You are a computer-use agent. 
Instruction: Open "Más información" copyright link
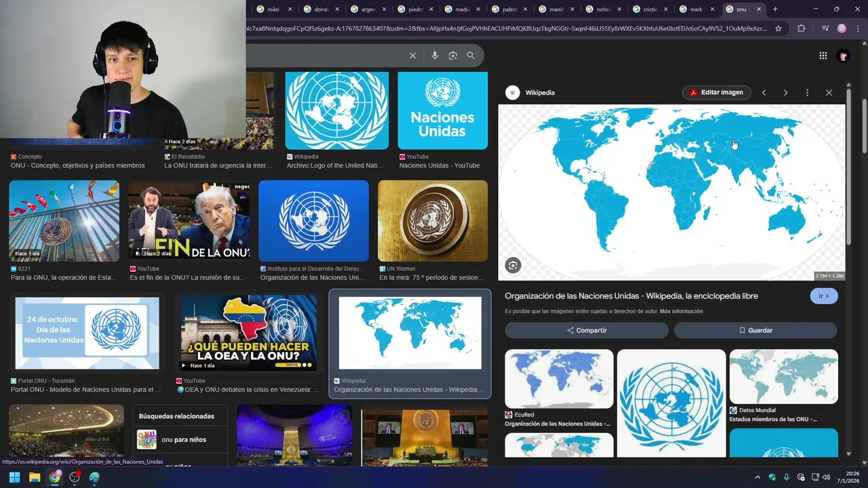681,312
